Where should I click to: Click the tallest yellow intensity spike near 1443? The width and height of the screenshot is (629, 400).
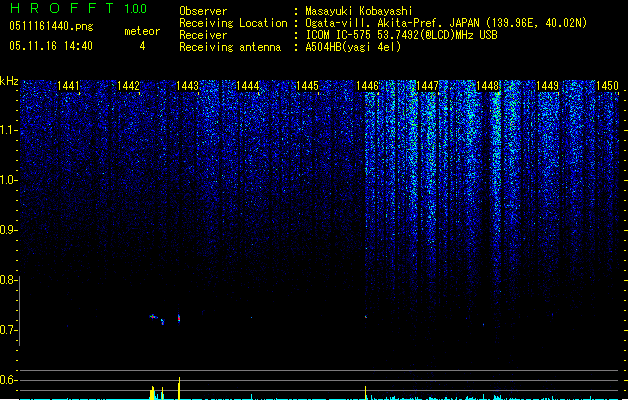[x=179, y=388]
